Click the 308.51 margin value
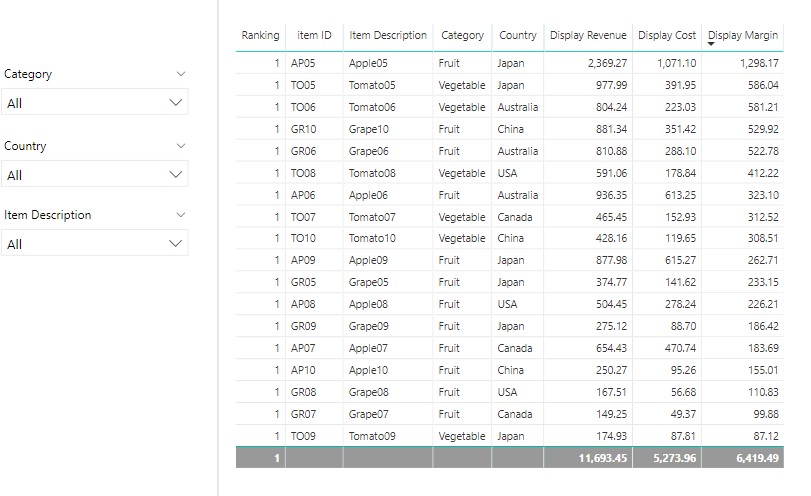Screen dimensions: 811x496 [x=763, y=238]
